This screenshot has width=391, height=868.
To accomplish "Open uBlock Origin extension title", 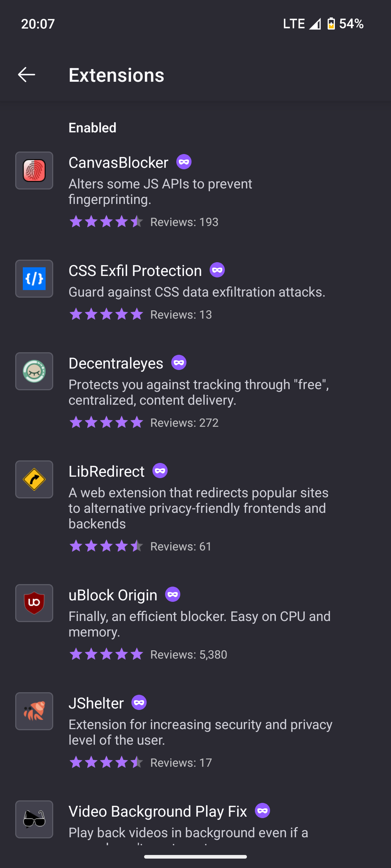I will pos(113,595).
